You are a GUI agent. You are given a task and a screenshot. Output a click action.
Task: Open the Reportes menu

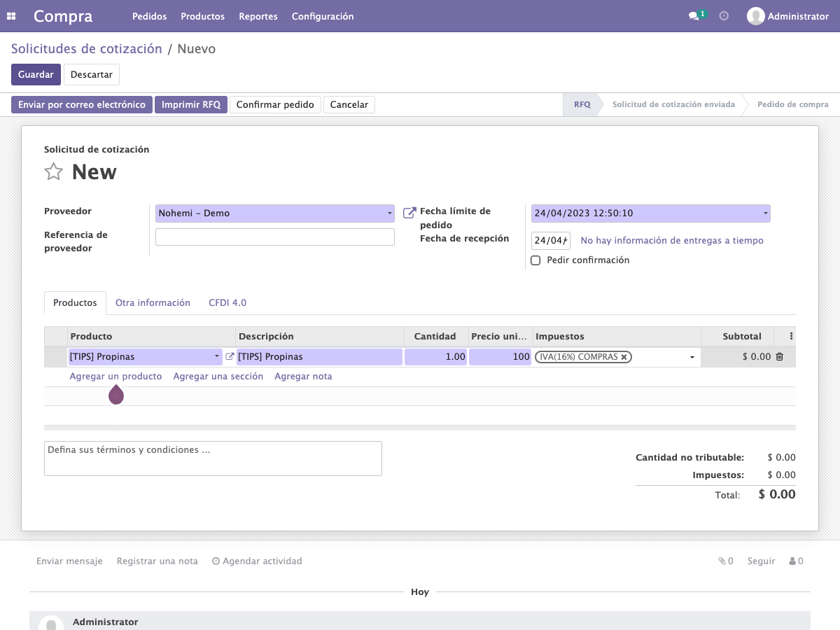[x=258, y=16]
